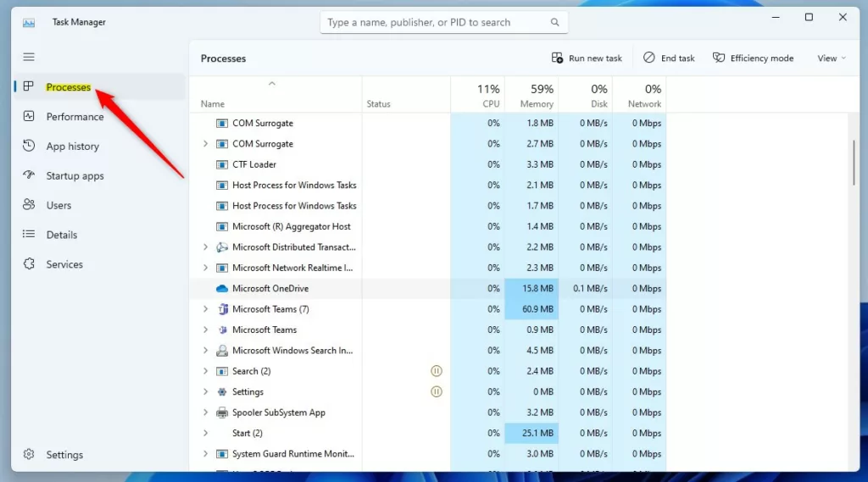Screen dimensions: 868x482
Task: Click the End task circle-slash icon
Action: (x=648, y=58)
